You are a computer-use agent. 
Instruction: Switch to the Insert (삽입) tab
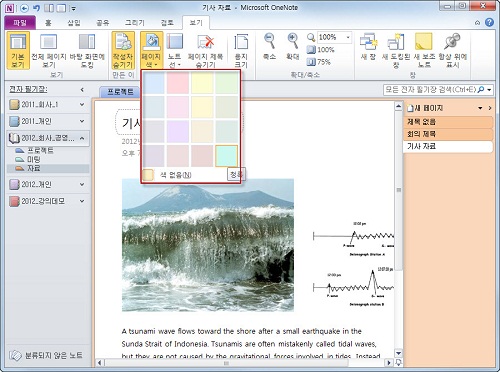(x=74, y=23)
